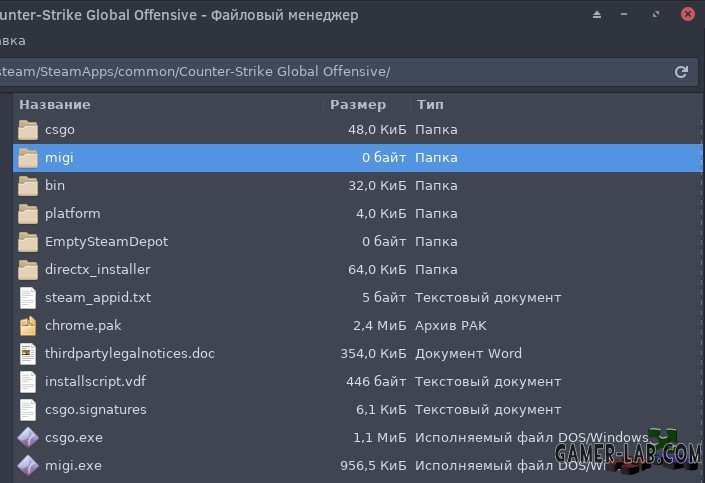Click the migi folder icon
Viewport: 705px width, 483px height.
click(28, 158)
